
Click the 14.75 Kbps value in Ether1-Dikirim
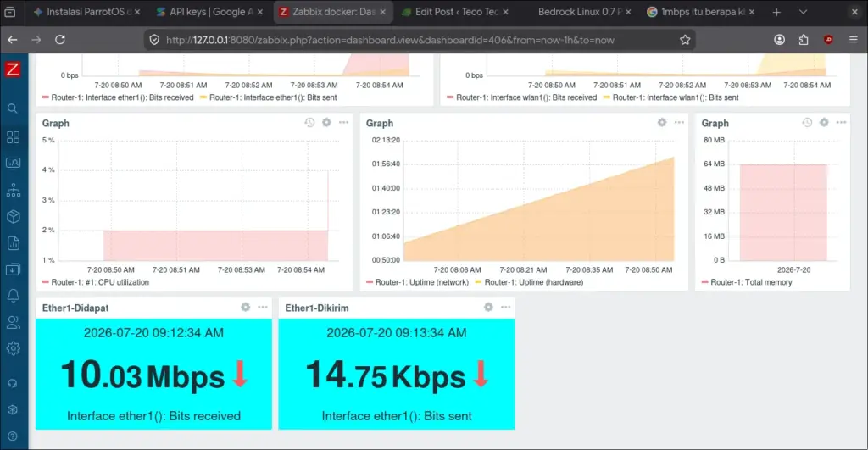[x=386, y=375]
